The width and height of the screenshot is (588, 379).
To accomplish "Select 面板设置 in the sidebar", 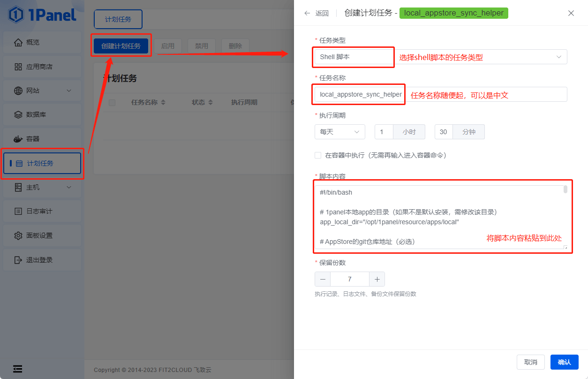I will click(x=42, y=235).
